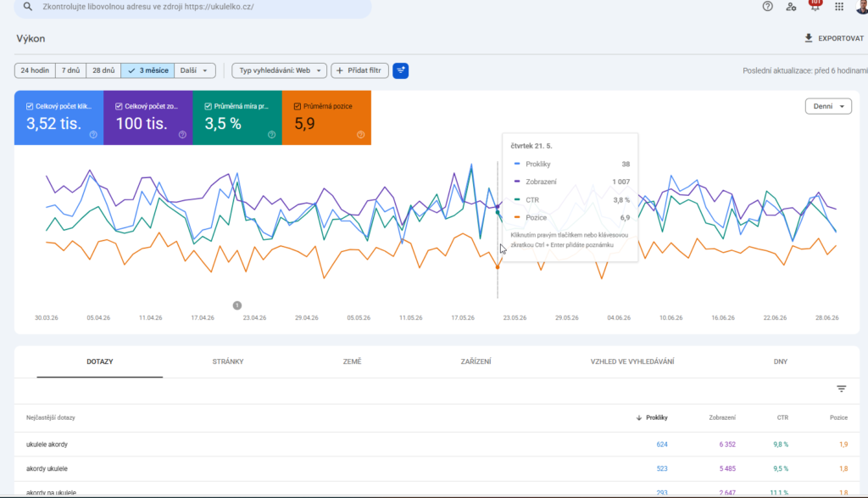Click the table filter rows icon
This screenshot has width=868, height=498.
(842, 389)
